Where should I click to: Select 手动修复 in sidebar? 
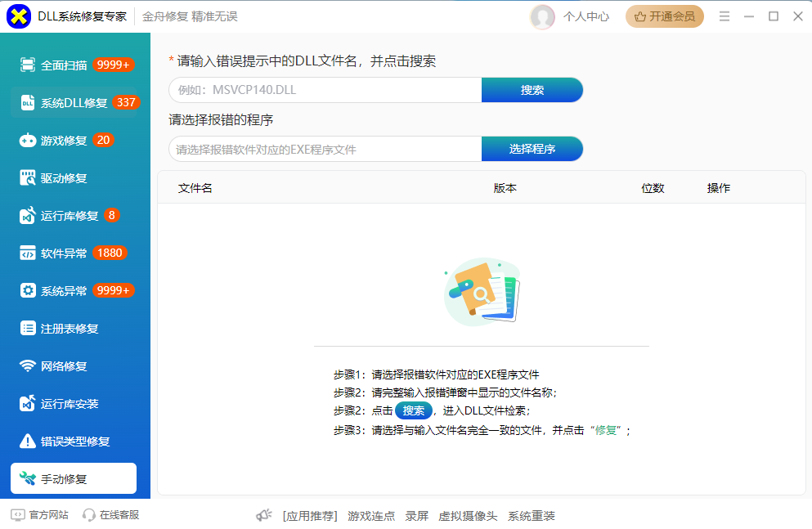74,479
